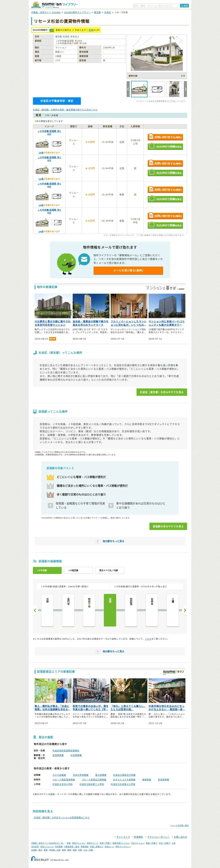Click 杉並区(東京都)の住みやすさを見る green button
The height and width of the screenshot is (868, 220).
(x=162, y=392)
